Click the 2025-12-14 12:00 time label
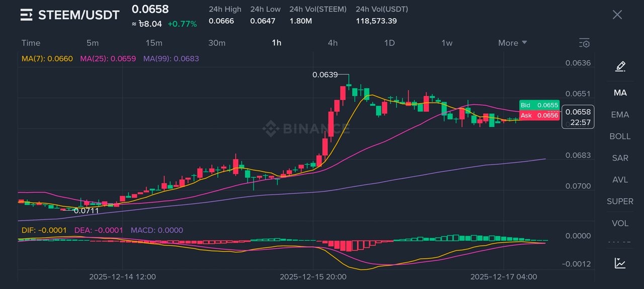The height and width of the screenshot is (289, 644). (x=122, y=276)
